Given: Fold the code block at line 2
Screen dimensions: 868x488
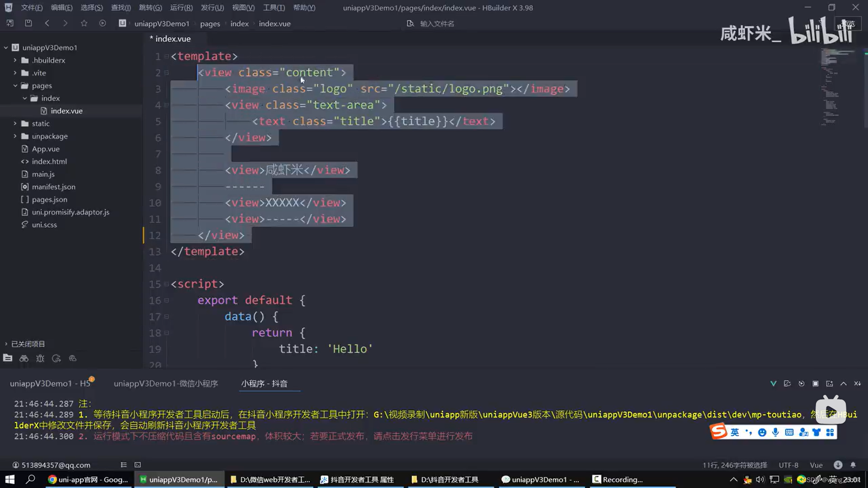Looking at the screenshot, I should pyautogui.click(x=167, y=72).
